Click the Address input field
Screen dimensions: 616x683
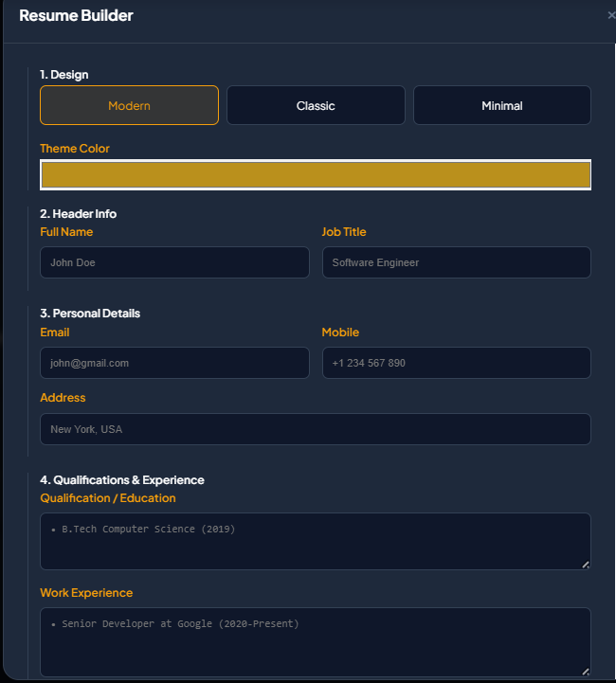316,429
